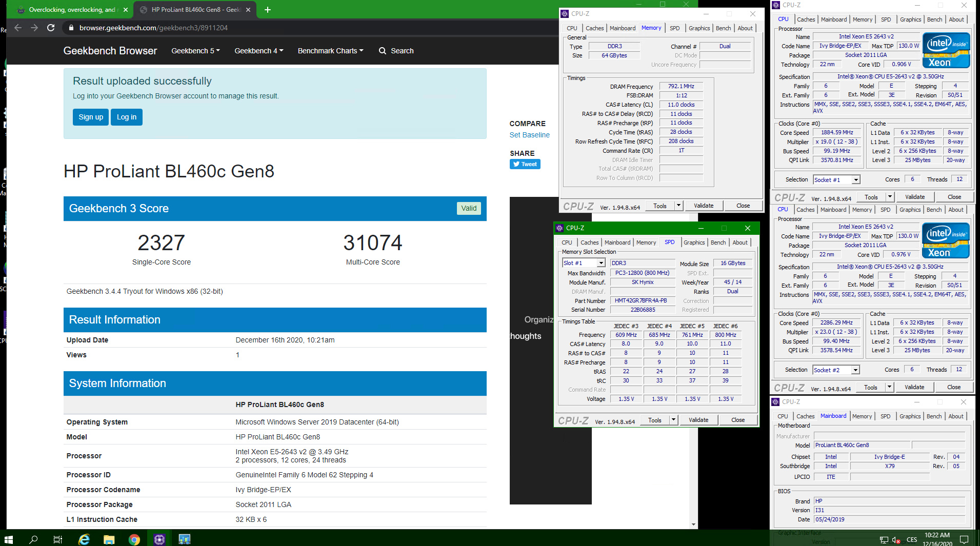
Task: Launch Internet Explorer from taskbar
Action: (x=84, y=539)
